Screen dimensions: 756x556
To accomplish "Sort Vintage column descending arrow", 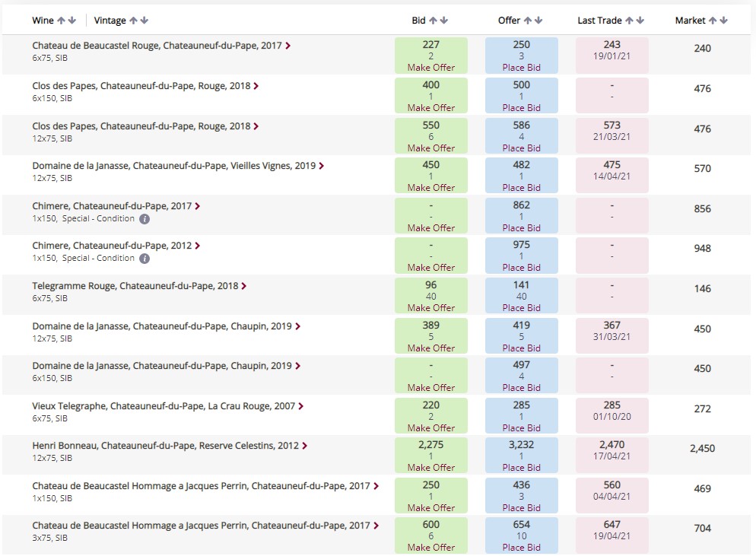I will pos(145,21).
